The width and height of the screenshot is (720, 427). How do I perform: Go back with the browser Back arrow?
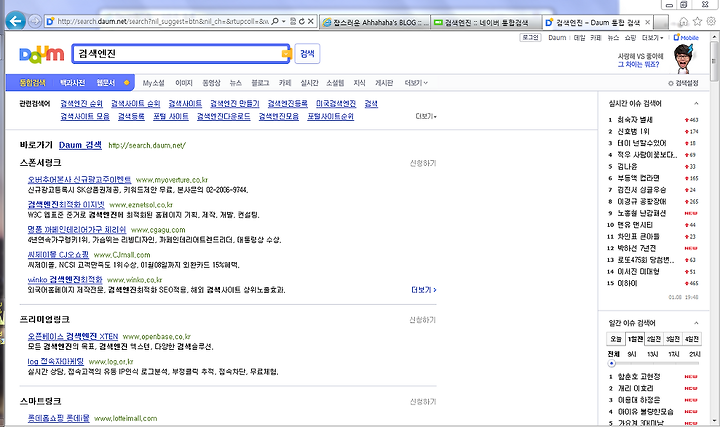[16, 21]
